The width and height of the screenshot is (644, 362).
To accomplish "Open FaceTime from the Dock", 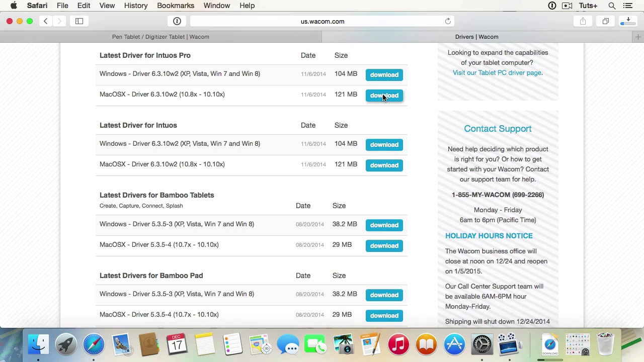I will [x=315, y=344].
